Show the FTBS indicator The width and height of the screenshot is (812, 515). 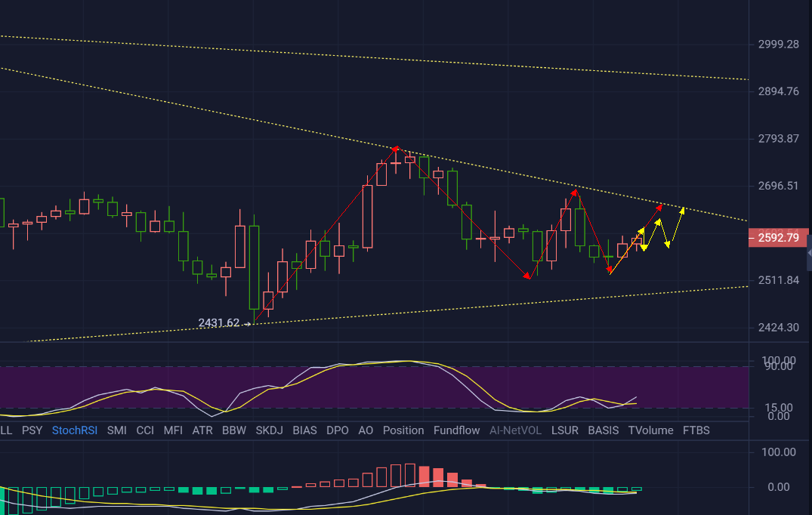(696, 430)
